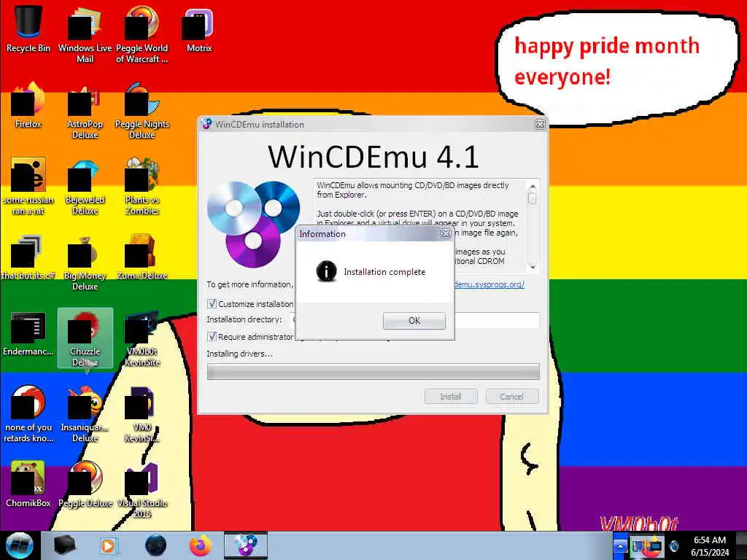
Task: Open Zuma Deluxe icon
Action: 142,257
